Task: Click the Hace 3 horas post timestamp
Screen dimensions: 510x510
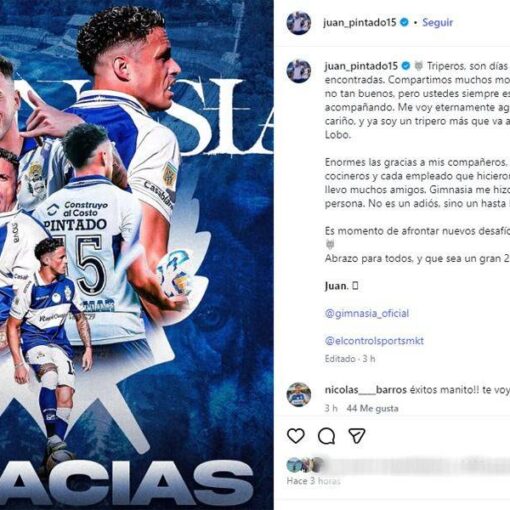Action: tap(314, 481)
